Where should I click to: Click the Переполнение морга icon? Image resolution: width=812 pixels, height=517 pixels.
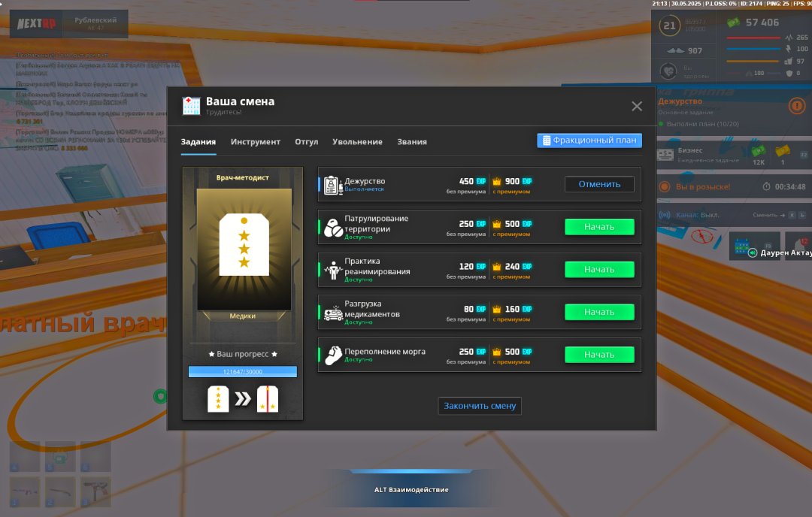coord(333,355)
